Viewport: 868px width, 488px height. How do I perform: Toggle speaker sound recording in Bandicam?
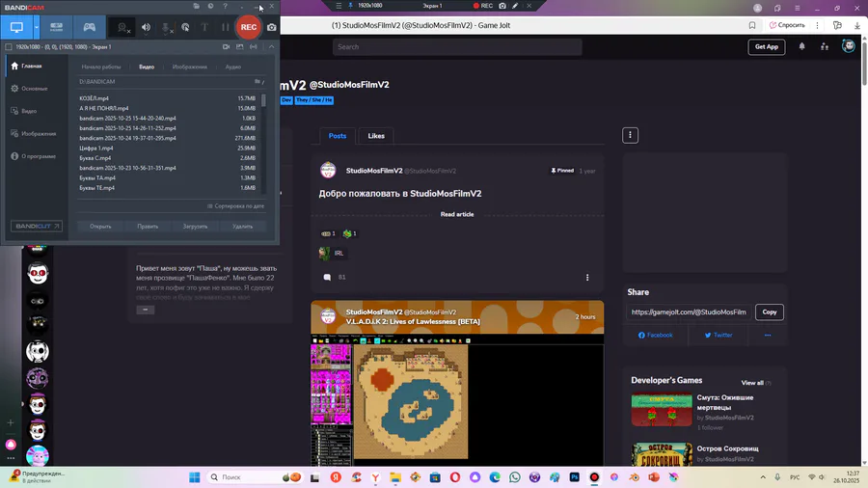coord(146,27)
